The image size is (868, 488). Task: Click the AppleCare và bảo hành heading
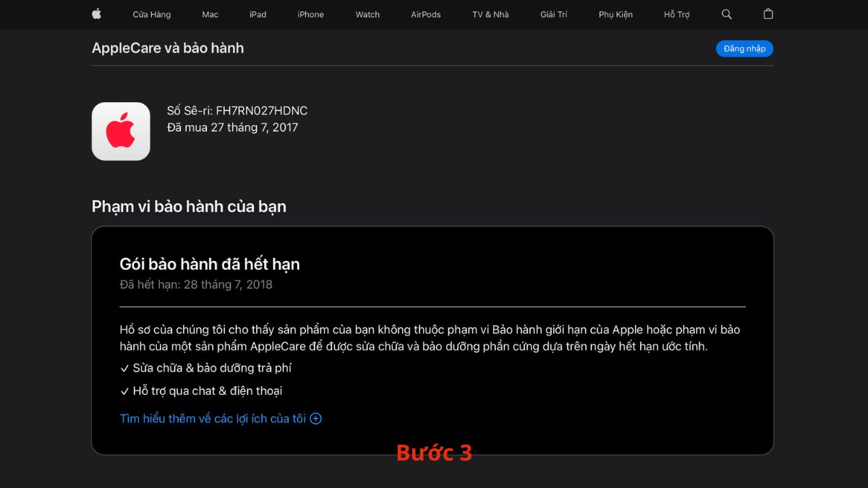coord(167,48)
